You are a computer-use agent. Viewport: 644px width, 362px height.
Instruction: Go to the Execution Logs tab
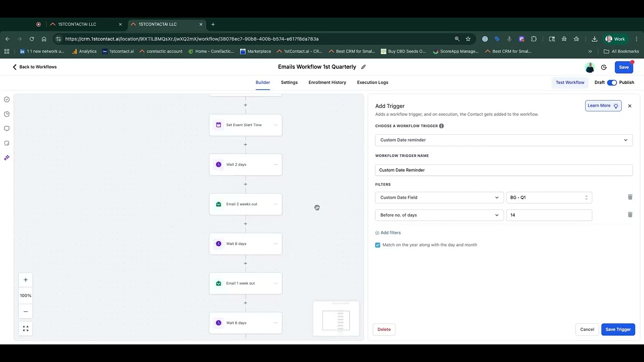pos(372,82)
